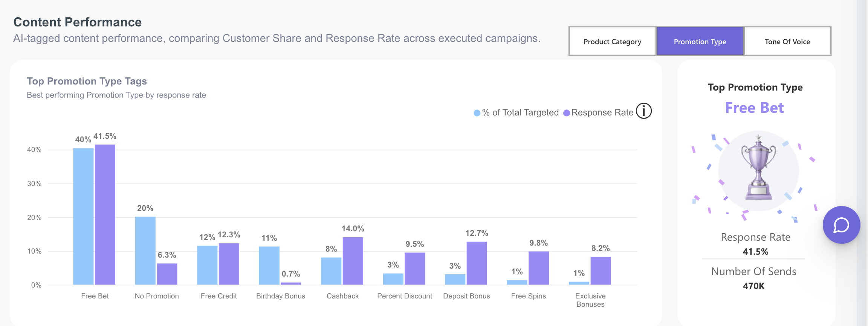Click the Free Bet top promotion title
The image size is (868, 326).
[x=755, y=108]
